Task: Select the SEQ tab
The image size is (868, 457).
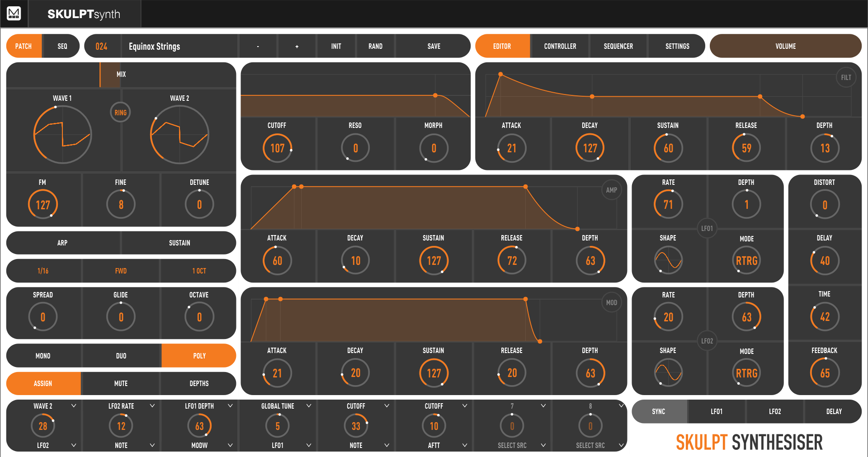Action: [x=62, y=46]
